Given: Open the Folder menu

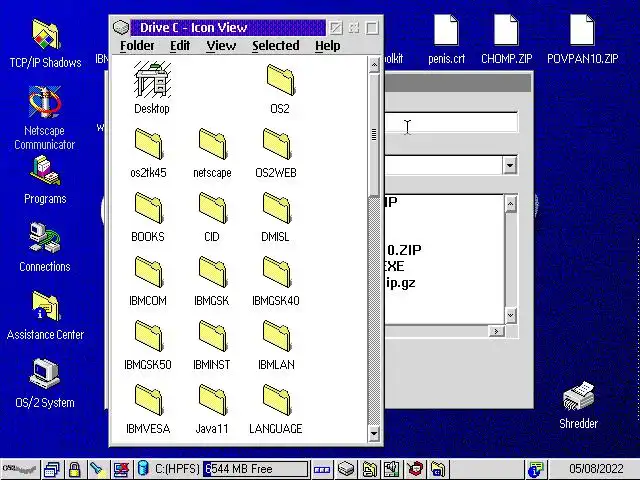Looking at the screenshot, I should (x=137, y=45).
